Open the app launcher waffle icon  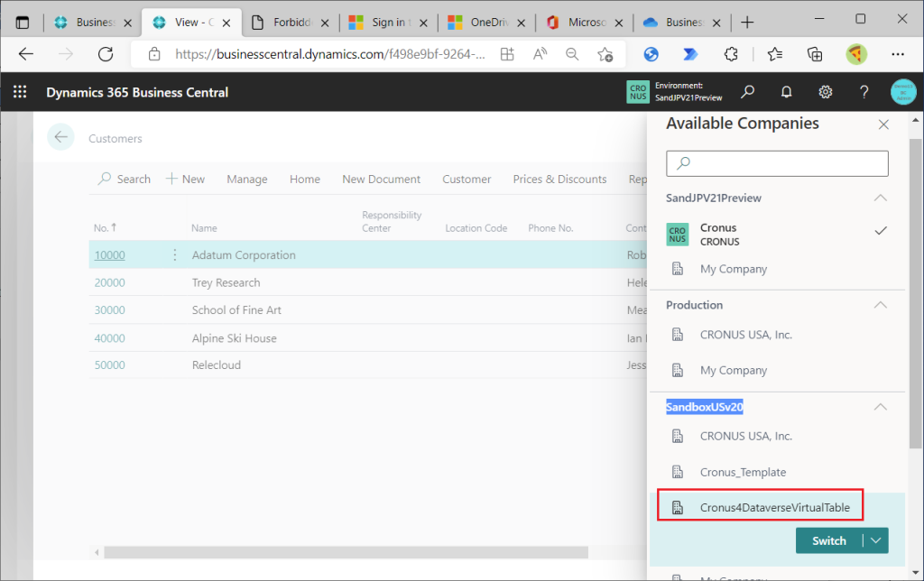[x=20, y=92]
